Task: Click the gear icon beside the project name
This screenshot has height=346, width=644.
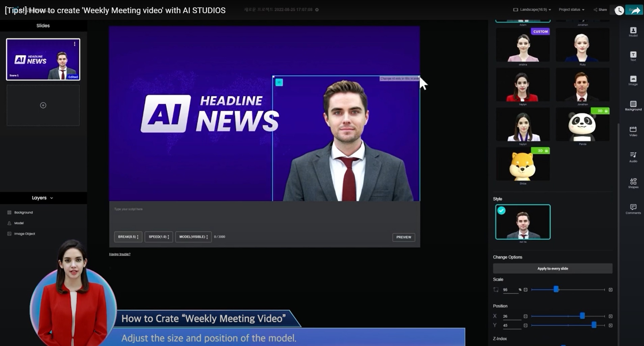Action: pos(317,10)
